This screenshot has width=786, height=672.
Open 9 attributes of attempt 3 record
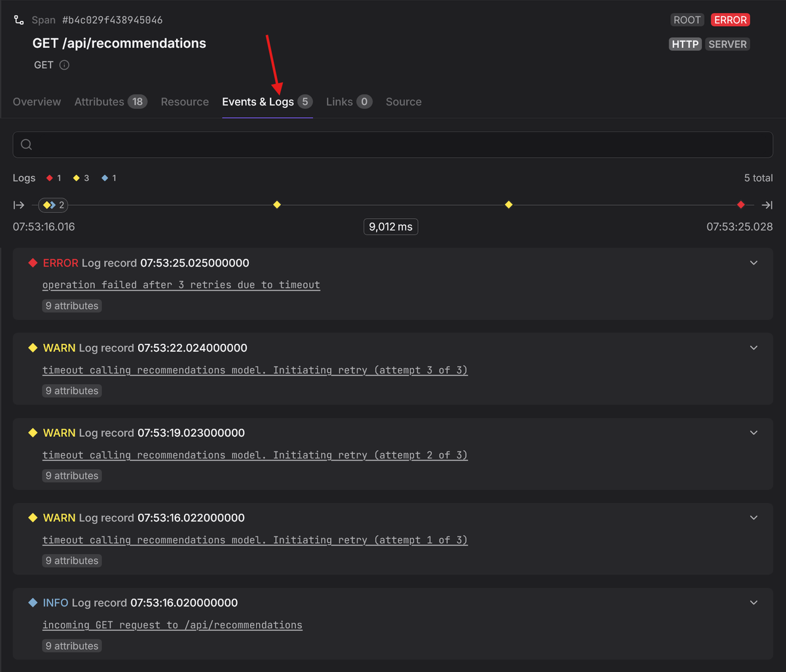[x=72, y=391]
